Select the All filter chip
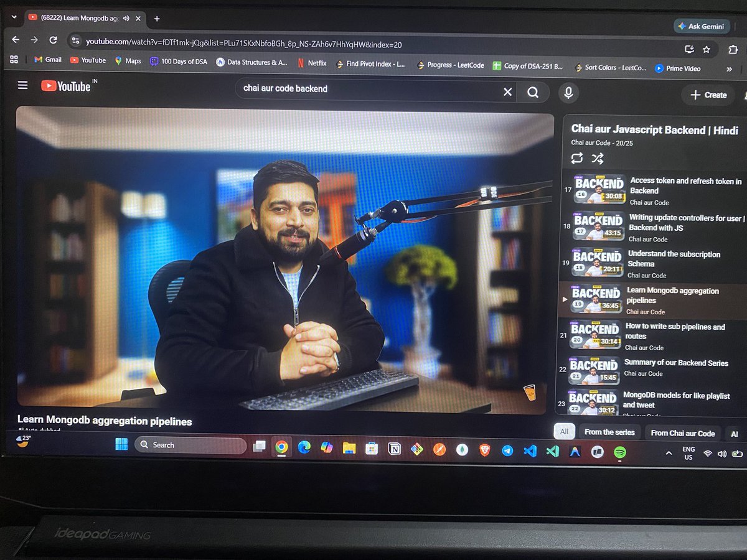Screen dimensions: 747x560 (x=564, y=431)
